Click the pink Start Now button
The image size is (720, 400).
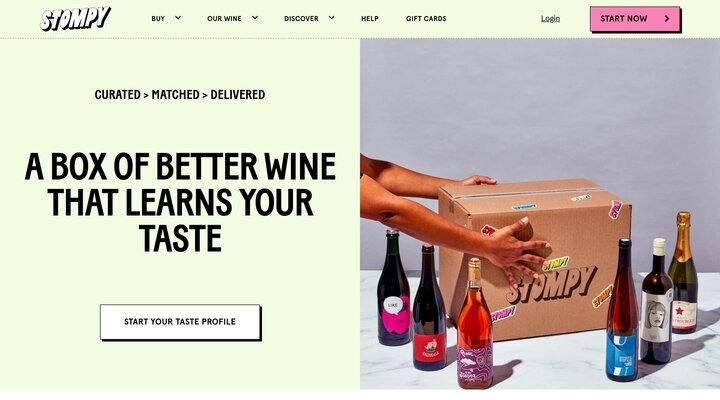(x=635, y=19)
